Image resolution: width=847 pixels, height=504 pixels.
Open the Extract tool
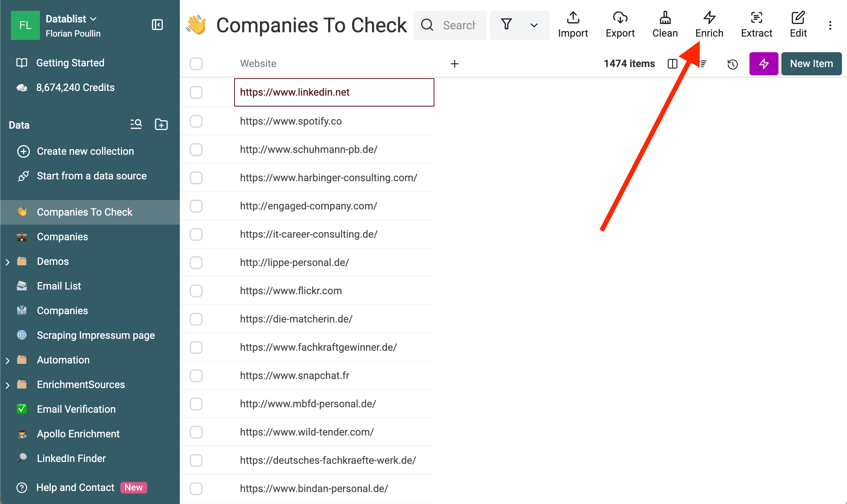(x=756, y=25)
